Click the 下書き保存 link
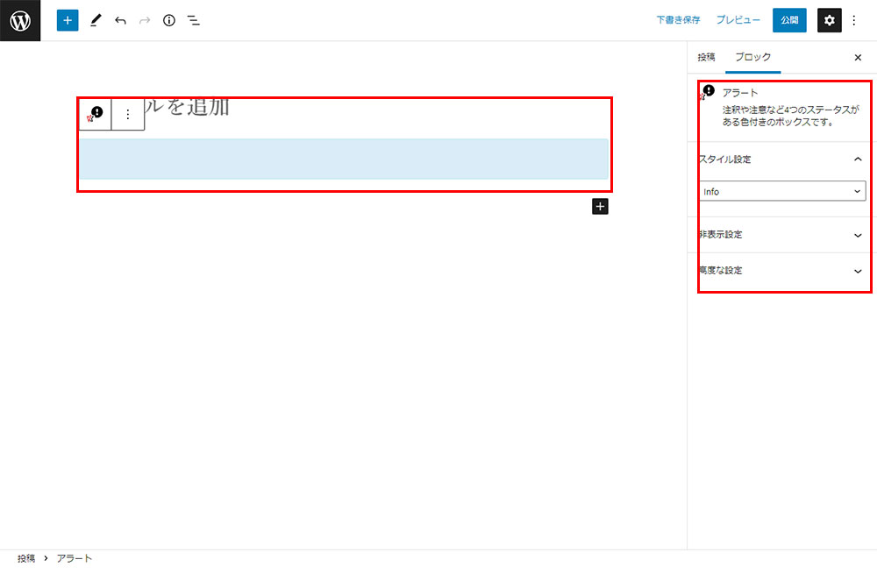Viewport: 877px width, 588px height. 678,20
